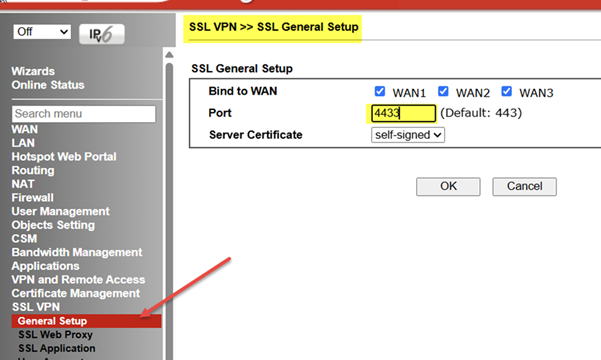Open the Wizards menu

33,71
